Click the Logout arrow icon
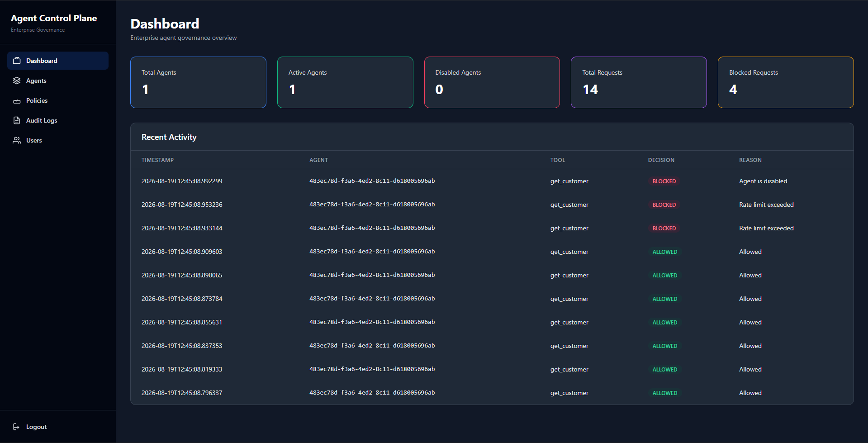The width and height of the screenshot is (868, 443). click(17, 427)
